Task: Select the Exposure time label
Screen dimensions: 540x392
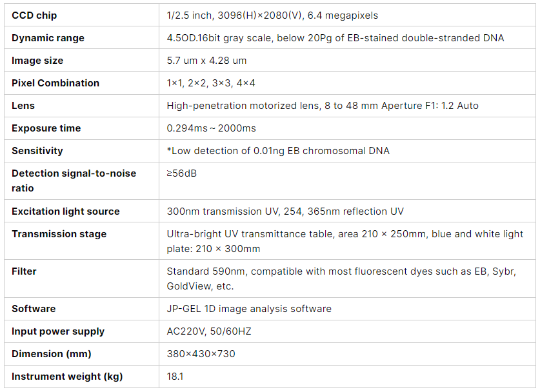Action: (46, 128)
